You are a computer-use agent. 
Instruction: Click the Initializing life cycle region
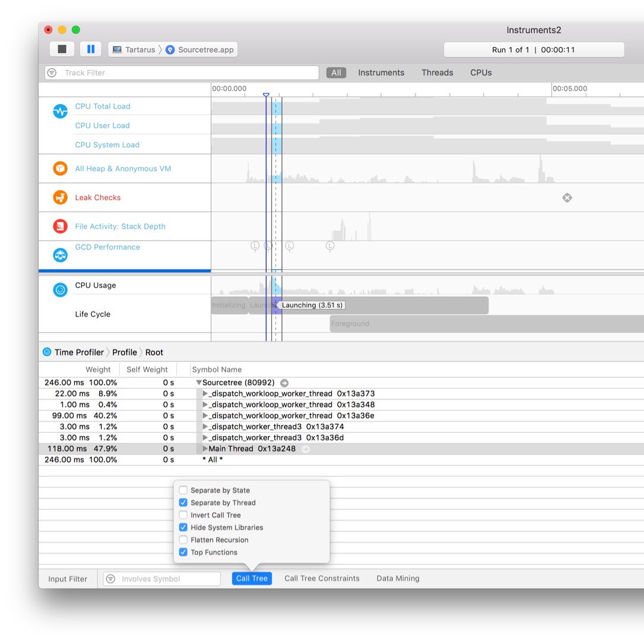click(230, 305)
